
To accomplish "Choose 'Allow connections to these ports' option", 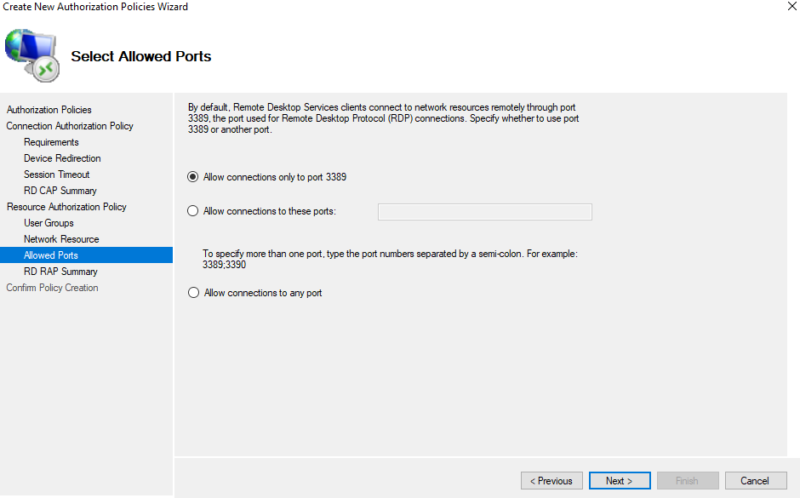I will pos(193,211).
